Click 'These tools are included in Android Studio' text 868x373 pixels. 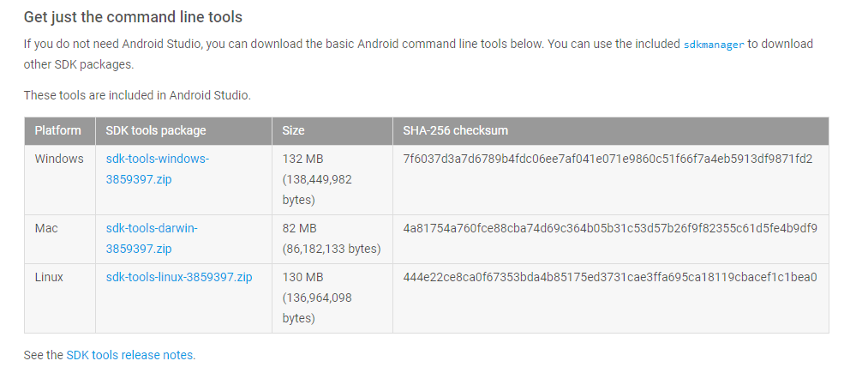coord(137,95)
